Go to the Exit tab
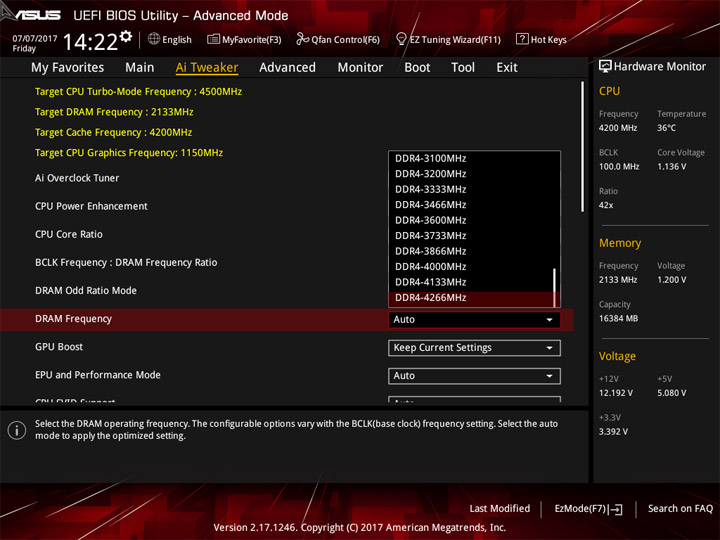Viewport: 720px width, 540px height. click(x=506, y=68)
